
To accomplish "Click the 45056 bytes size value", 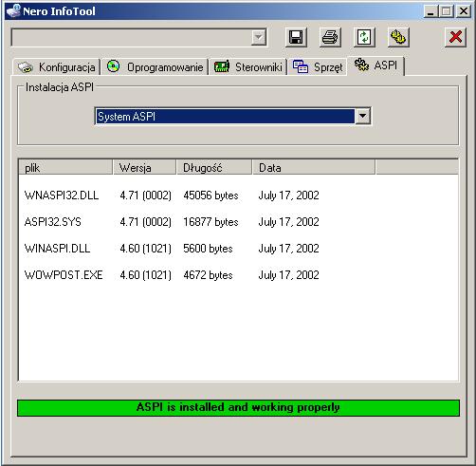I will pos(211,196).
